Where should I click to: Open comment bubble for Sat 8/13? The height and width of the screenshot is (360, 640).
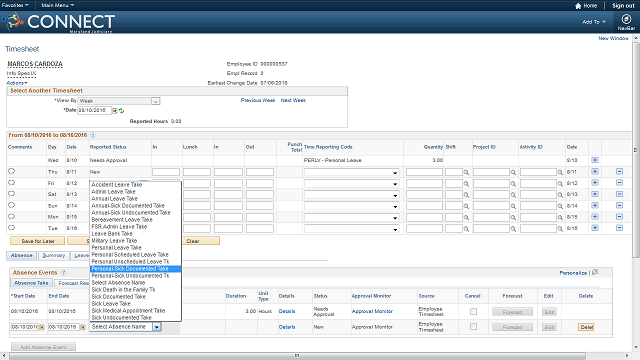pyautogui.click(x=11, y=194)
